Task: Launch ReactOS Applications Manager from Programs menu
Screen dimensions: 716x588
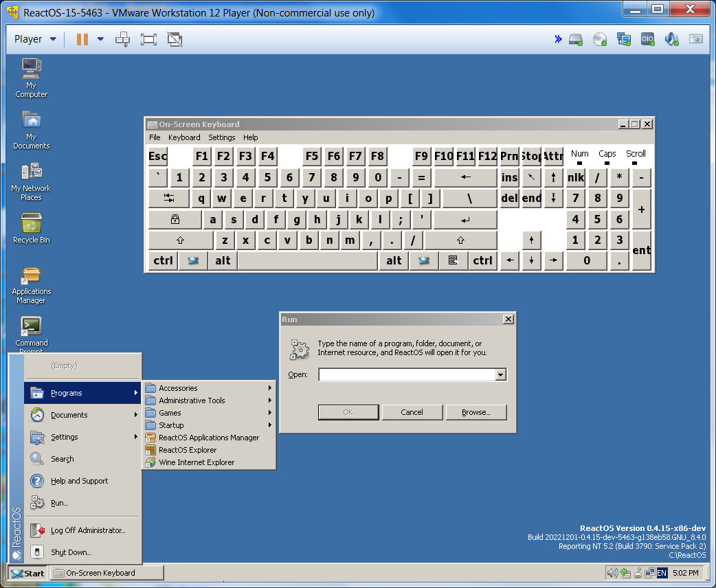Action: 210,438
